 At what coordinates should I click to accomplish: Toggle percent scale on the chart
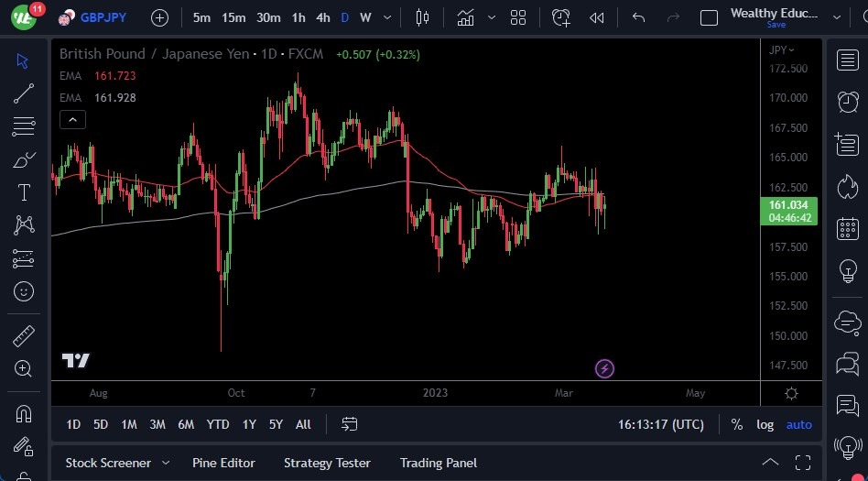pyautogui.click(x=737, y=424)
